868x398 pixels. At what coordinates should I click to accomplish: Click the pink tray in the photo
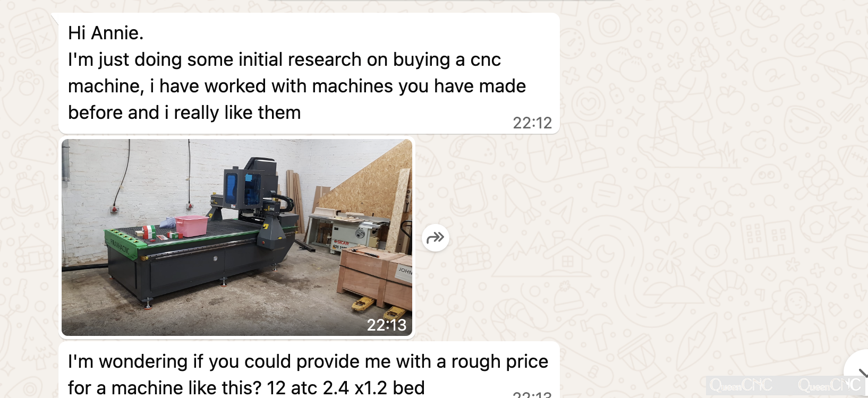click(191, 225)
